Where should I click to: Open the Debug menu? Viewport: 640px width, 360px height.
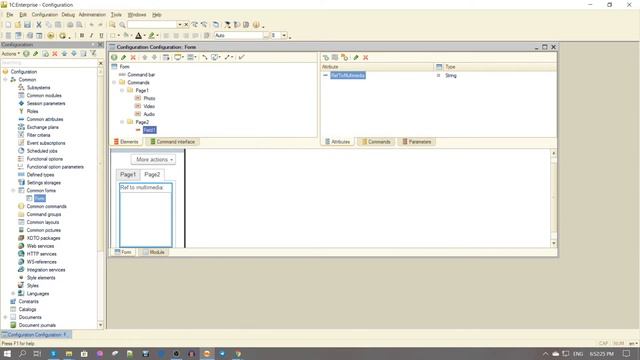(68, 15)
